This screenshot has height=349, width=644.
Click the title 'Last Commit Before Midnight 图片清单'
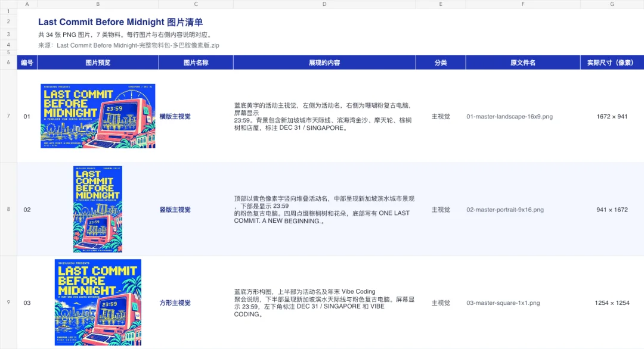click(120, 22)
